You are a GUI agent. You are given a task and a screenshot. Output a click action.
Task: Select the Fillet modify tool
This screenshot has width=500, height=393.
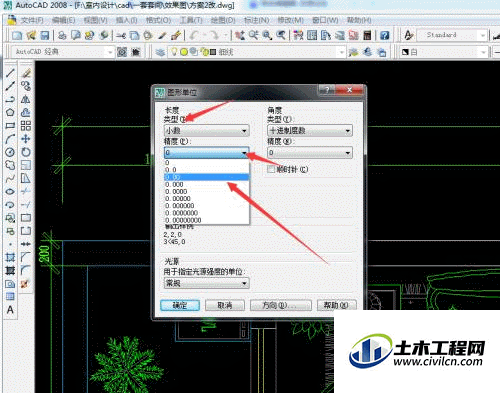[26, 270]
